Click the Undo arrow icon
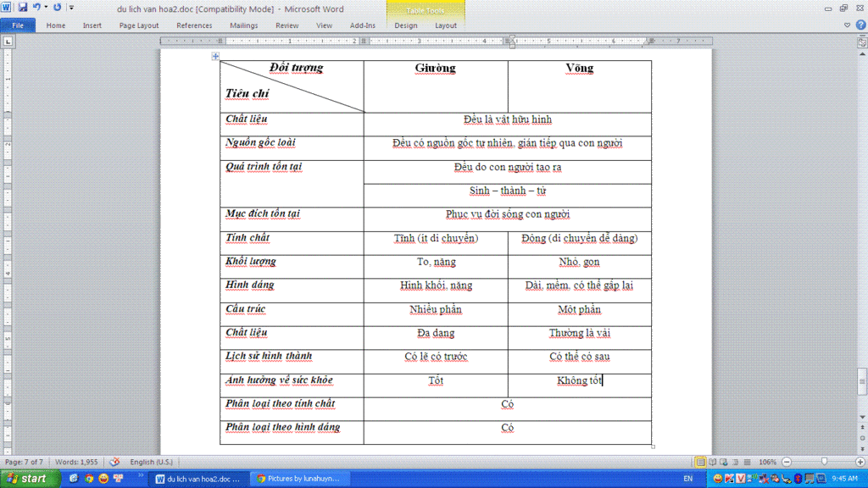Viewport: 868px width, 488px height. pos(36,7)
